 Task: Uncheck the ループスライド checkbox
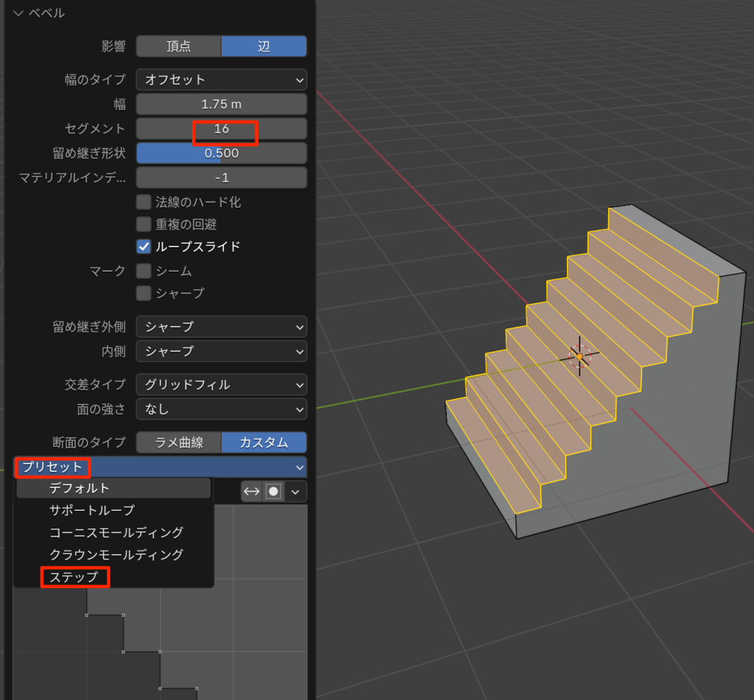(144, 247)
